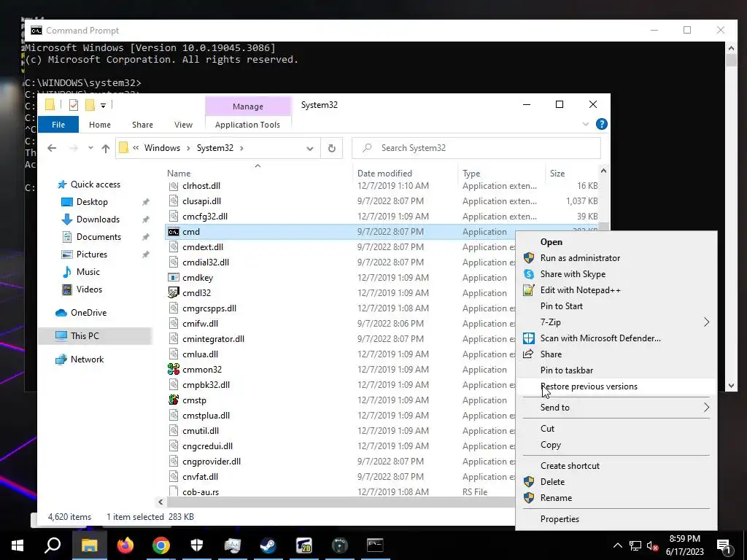Screen dimensions: 747x560
Task: Click the Help question mark icon
Action: pos(602,124)
